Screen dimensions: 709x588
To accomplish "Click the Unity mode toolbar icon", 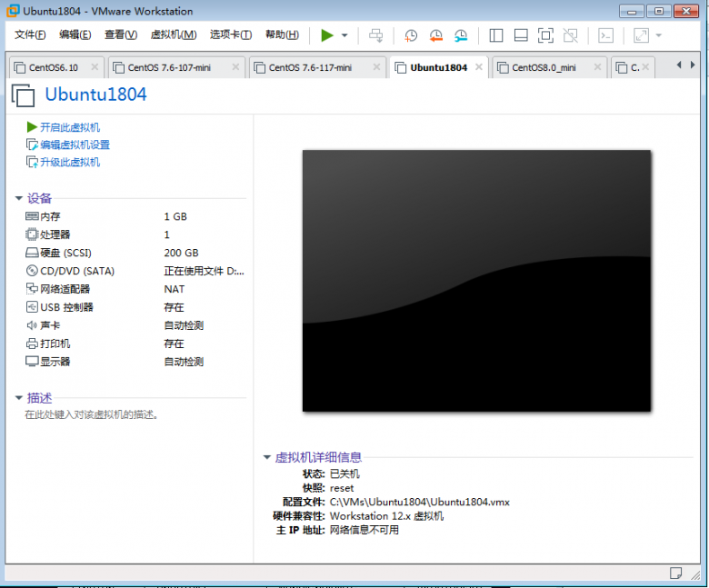I will [x=570, y=35].
